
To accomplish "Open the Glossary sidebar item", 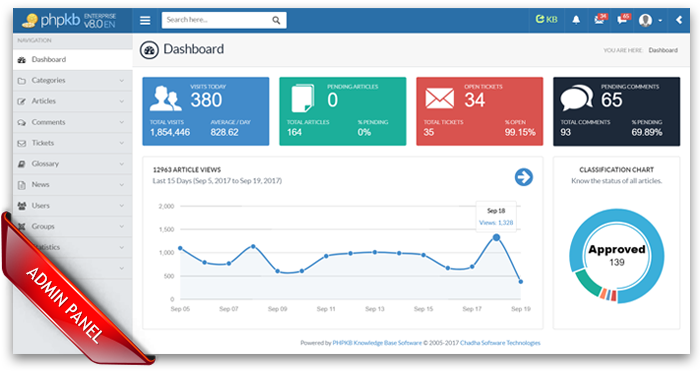I will coord(73,164).
